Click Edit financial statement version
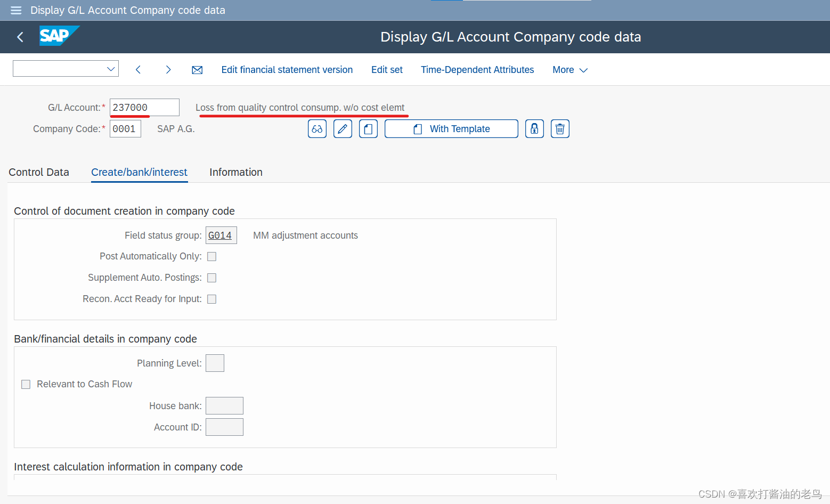The image size is (830, 504). 287,70
